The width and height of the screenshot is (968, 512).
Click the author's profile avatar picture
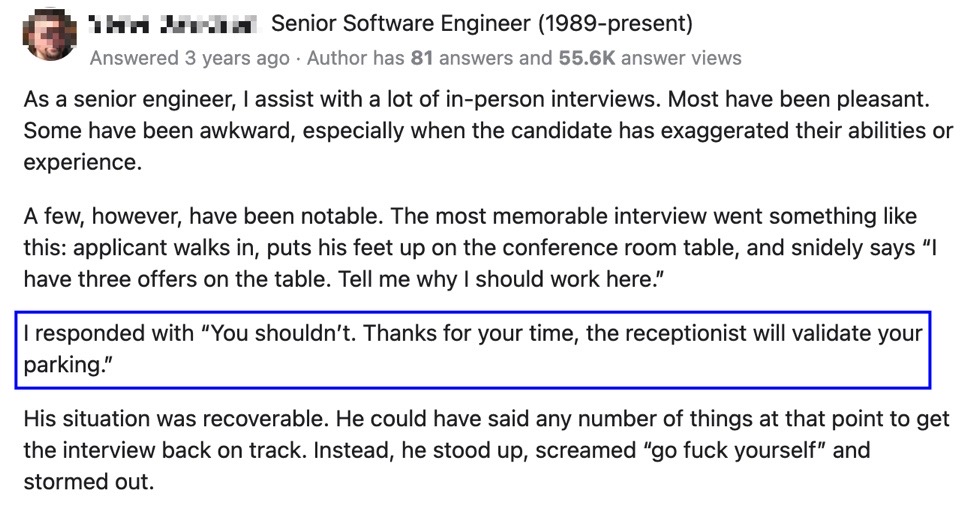48,36
